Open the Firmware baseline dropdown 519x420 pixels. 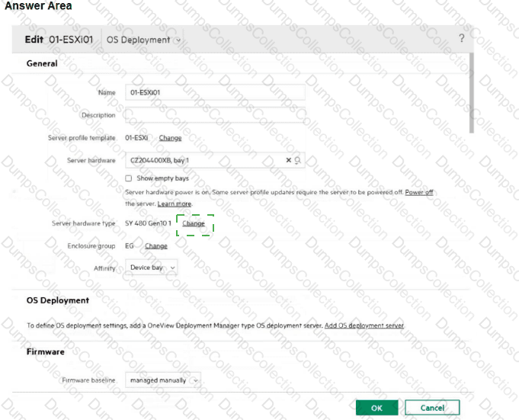[x=163, y=380]
